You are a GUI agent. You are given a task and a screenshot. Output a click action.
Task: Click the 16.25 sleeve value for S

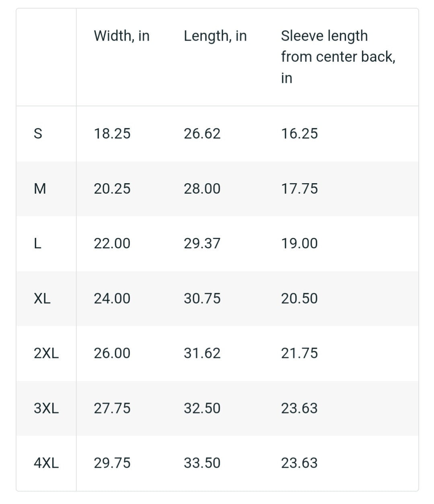pyautogui.click(x=299, y=133)
